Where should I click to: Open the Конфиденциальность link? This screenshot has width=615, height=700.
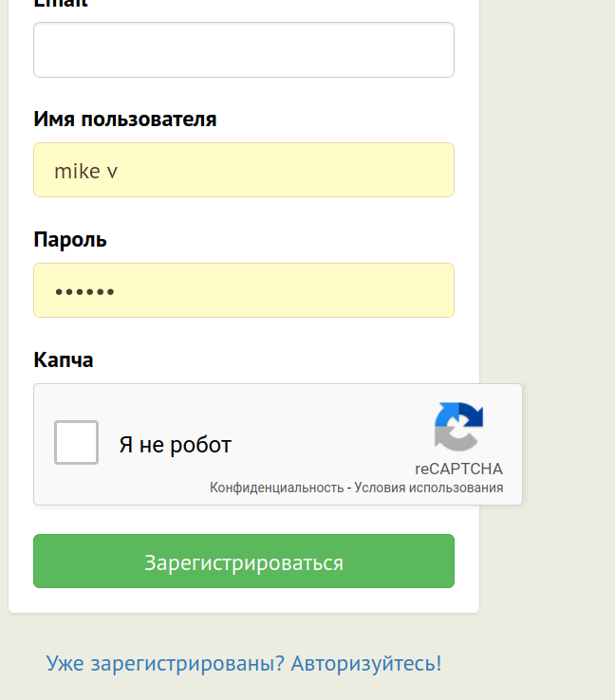(x=276, y=488)
